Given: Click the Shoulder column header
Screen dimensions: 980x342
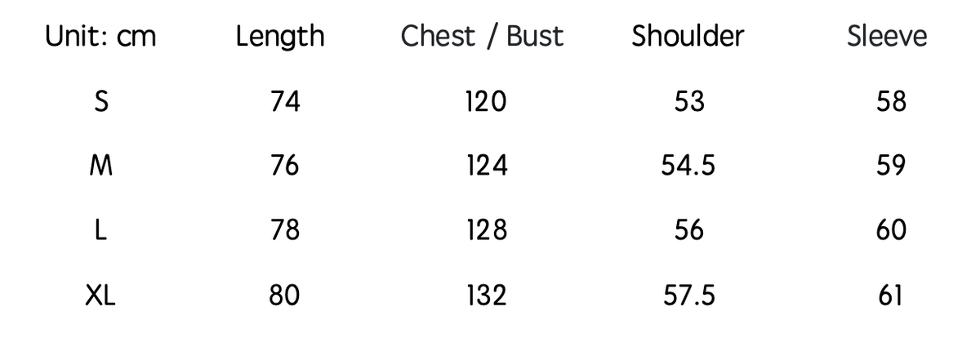Looking at the screenshot, I should [x=688, y=36].
